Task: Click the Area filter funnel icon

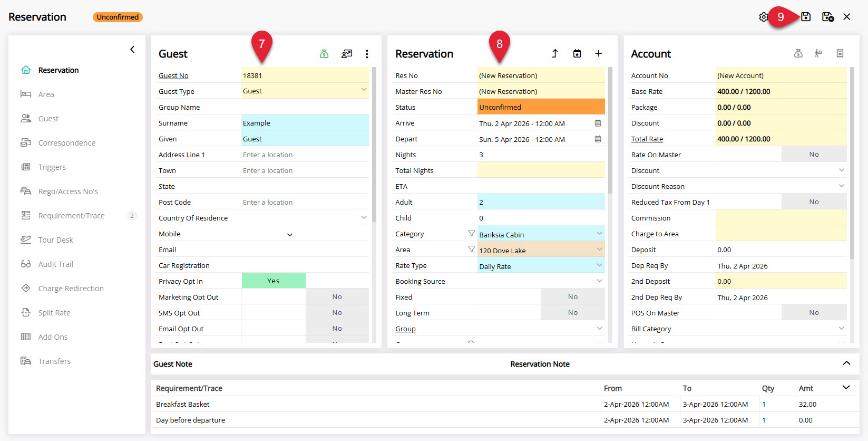Action: pos(471,249)
